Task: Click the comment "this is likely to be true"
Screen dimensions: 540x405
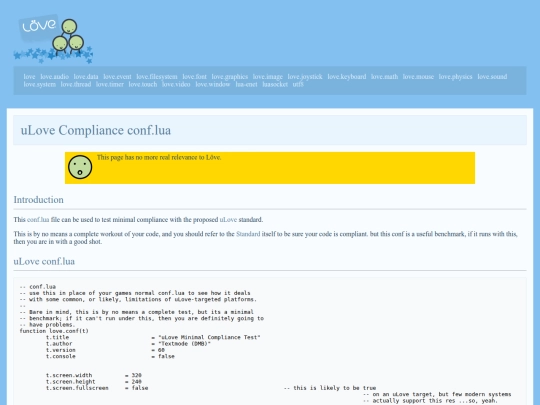Action: pos(330,388)
